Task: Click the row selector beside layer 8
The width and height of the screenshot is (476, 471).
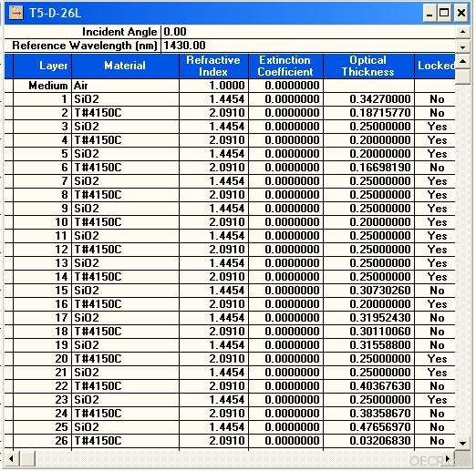Action: point(9,195)
